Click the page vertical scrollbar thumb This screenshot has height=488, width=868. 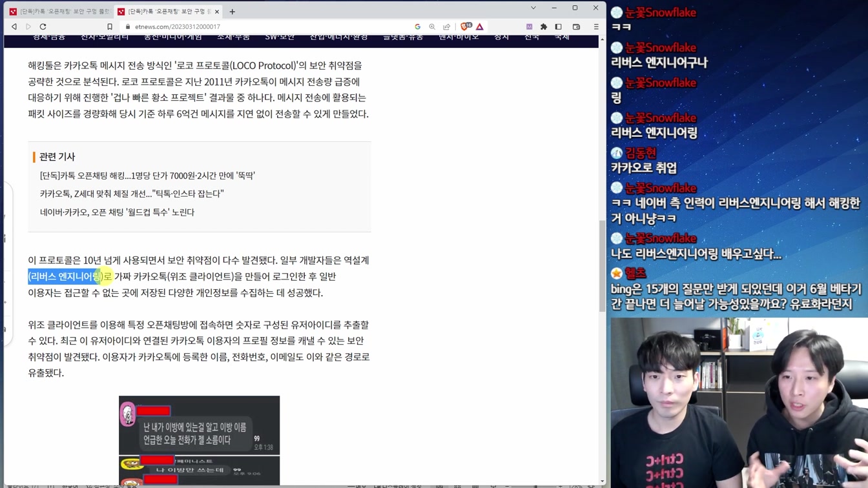pos(603,266)
